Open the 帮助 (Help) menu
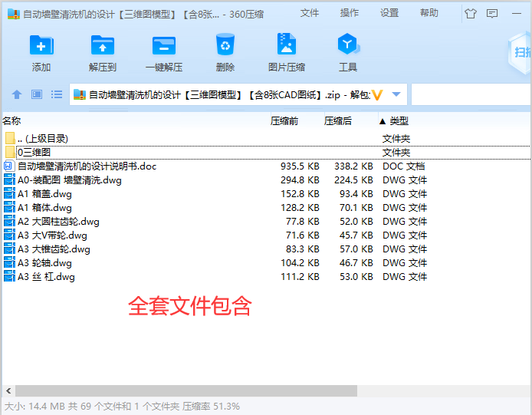 pyautogui.click(x=429, y=13)
